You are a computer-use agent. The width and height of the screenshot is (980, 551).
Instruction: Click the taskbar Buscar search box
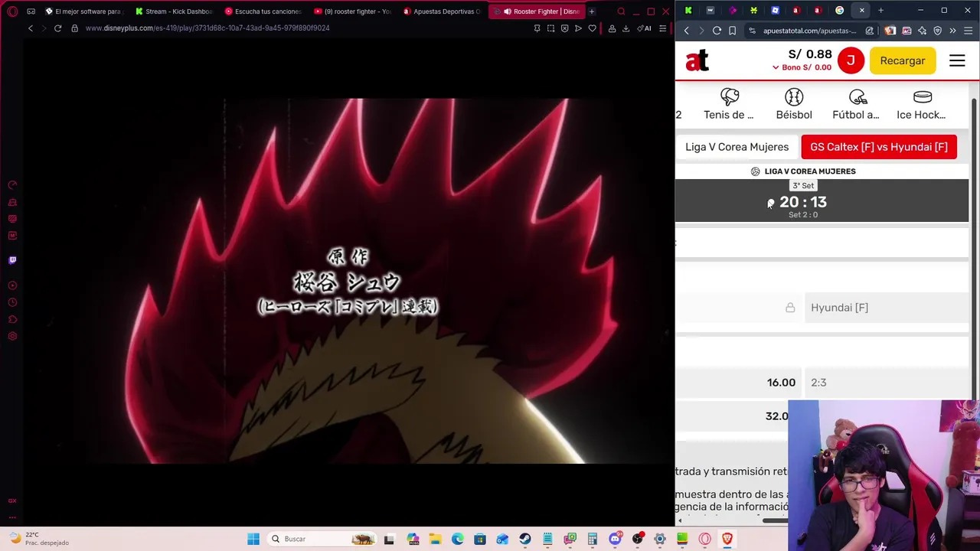pos(322,539)
